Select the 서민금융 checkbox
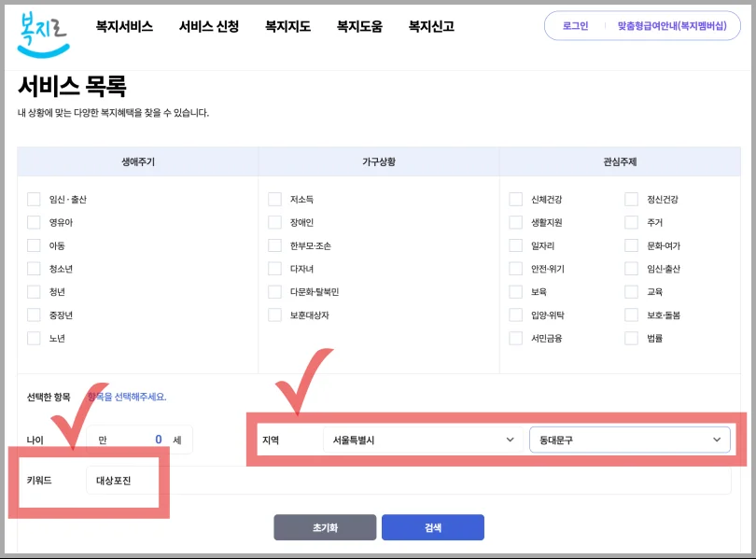This screenshot has height=559, width=756. pyautogui.click(x=515, y=338)
